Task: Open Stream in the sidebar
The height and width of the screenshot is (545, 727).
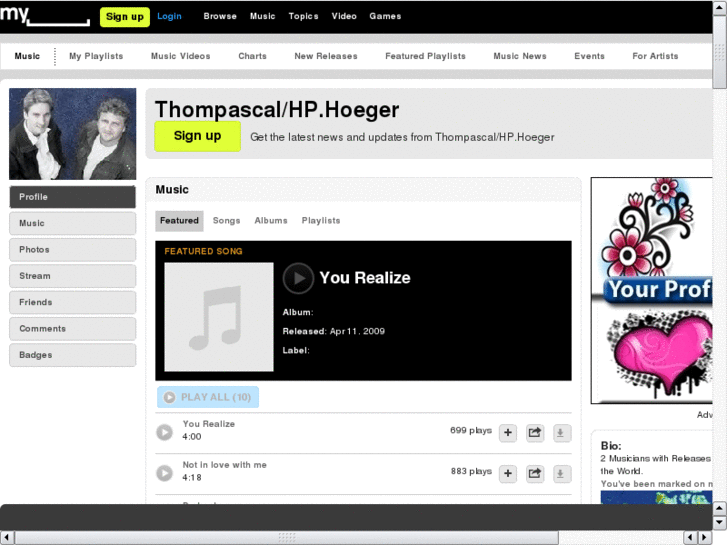Action: click(x=72, y=276)
